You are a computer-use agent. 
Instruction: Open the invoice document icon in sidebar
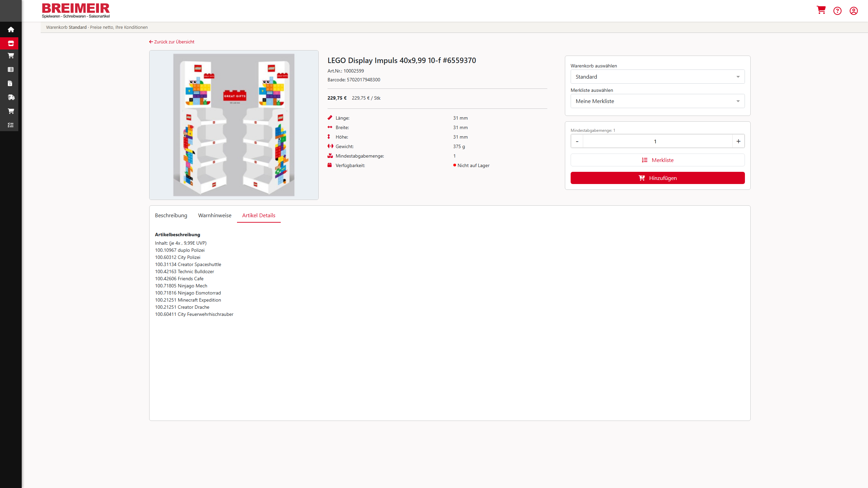[10, 83]
